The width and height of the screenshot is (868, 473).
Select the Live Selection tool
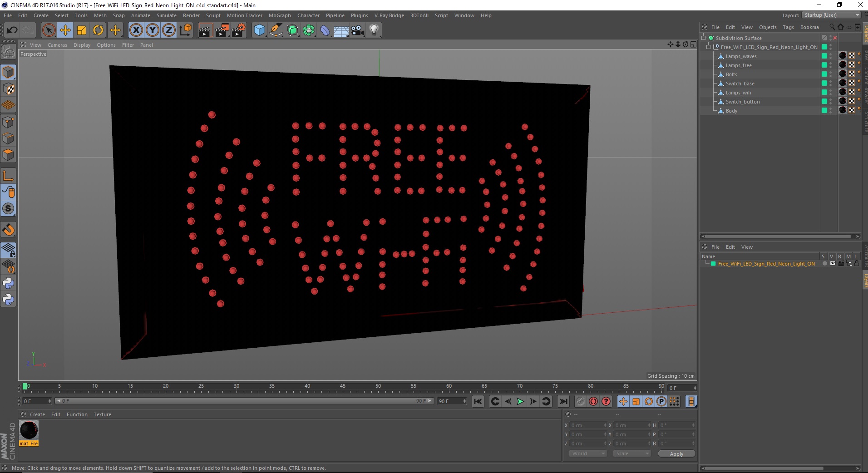(x=49, y=30)
